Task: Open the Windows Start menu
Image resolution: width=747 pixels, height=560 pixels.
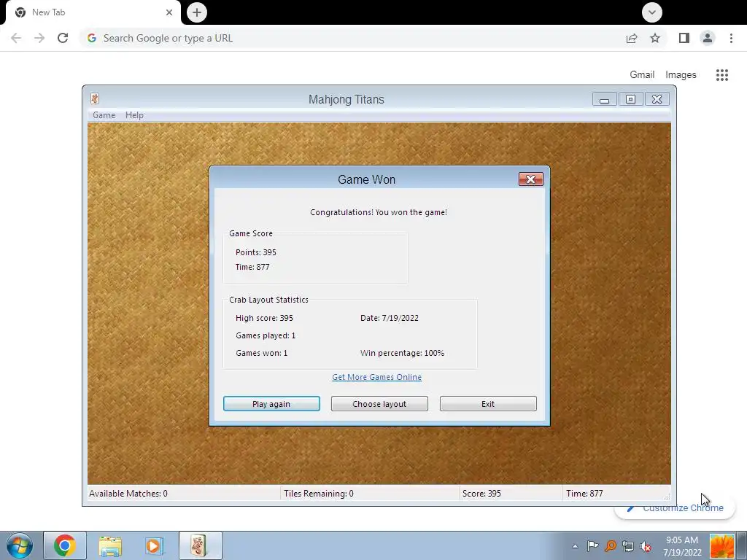Action: [20, 545]
